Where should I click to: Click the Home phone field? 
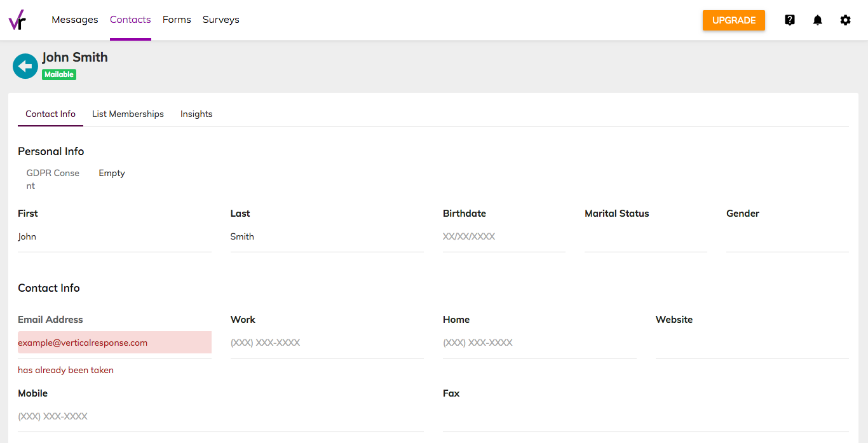click(539, 343)
